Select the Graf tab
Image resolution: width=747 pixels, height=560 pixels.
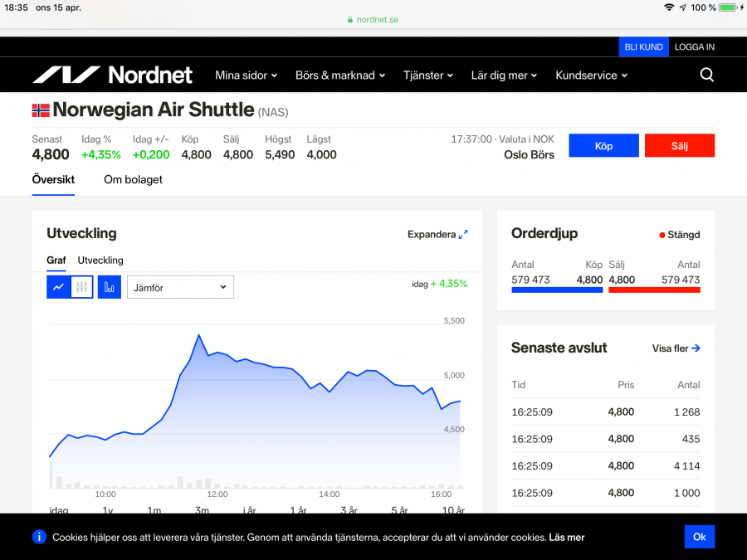coord(56,261)
